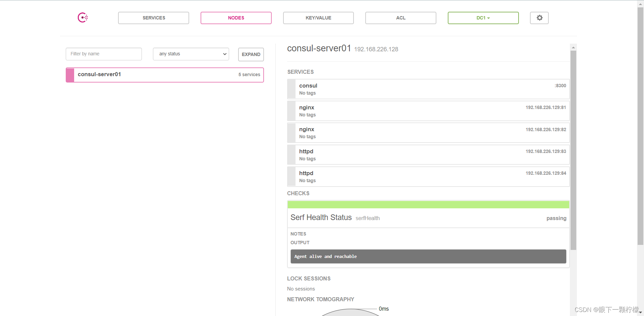Open the consul service on port 8300
644x316 pixels.
tap(428, 89)
